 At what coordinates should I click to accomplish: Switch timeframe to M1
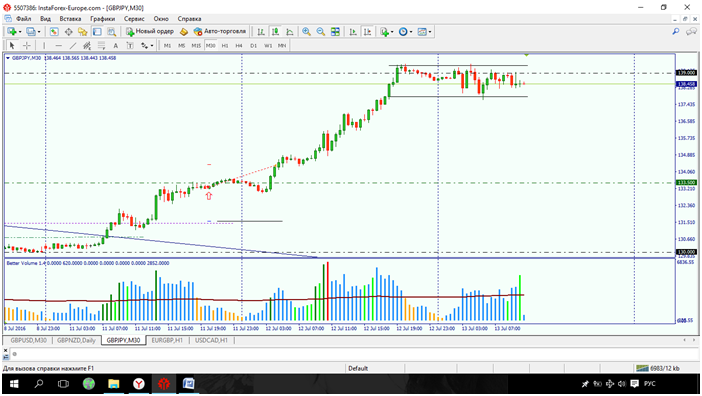pyautogui.click(x=167, y=45)
